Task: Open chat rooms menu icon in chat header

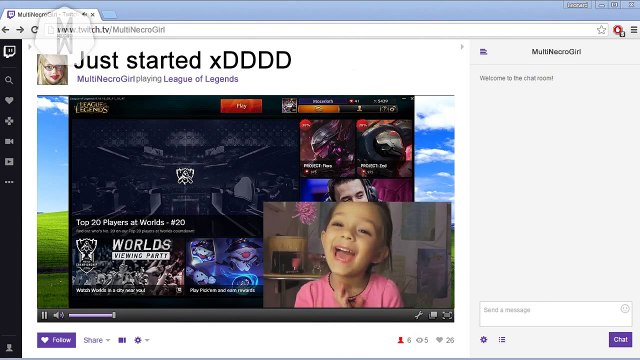Action: point(484,52)
